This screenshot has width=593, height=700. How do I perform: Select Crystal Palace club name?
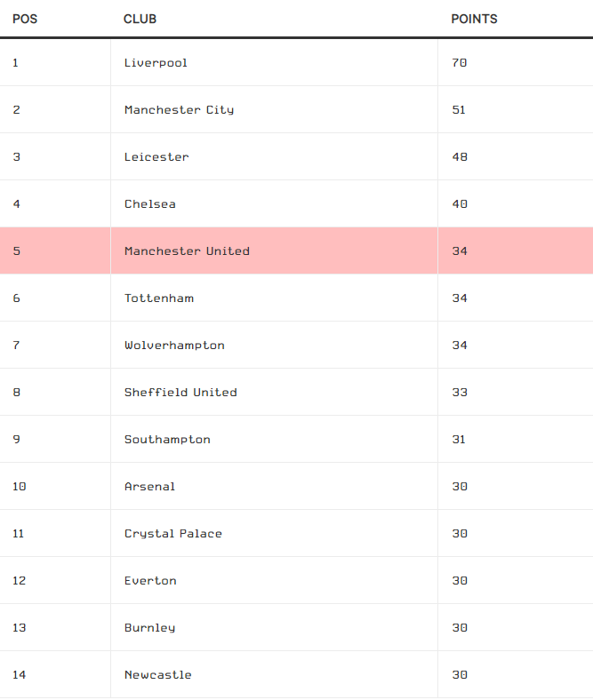pyautogui.click(x=173, y=534)
